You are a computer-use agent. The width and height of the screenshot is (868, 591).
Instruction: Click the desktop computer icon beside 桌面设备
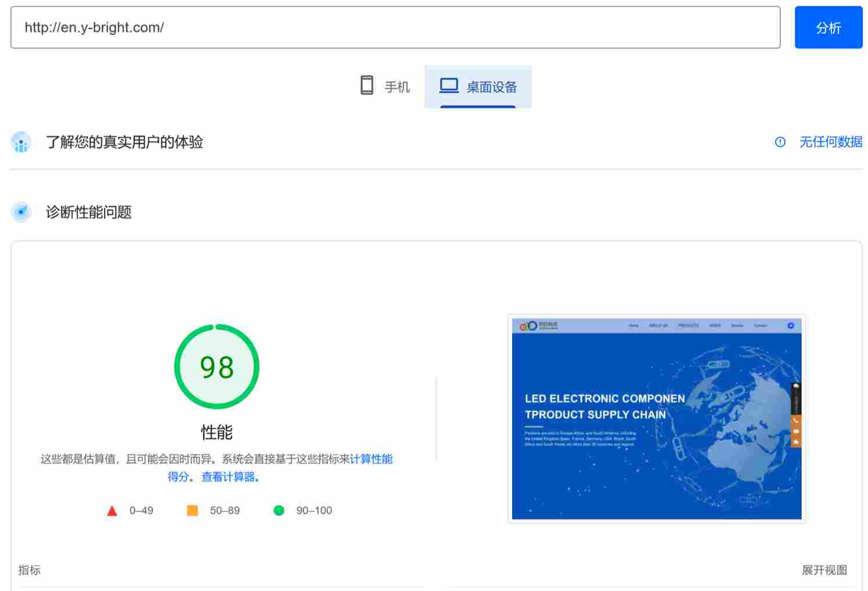tap(448, 85)
